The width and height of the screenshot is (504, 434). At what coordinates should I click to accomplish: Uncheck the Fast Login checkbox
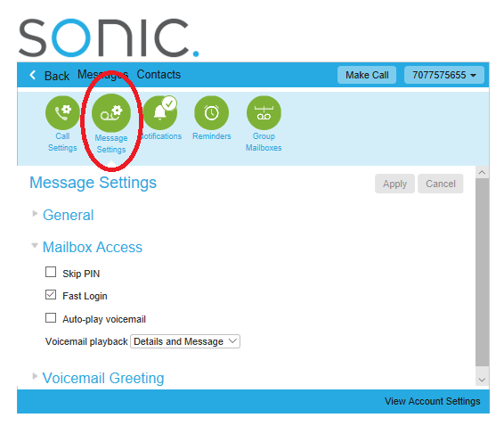[x=51, y=294]
